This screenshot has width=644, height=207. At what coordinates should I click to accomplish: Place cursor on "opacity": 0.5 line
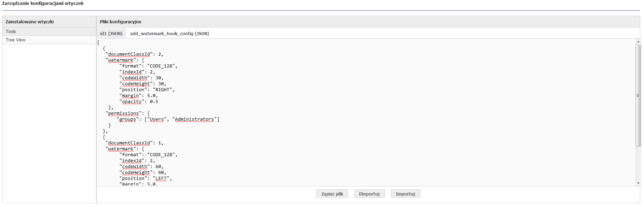[139, 102]
